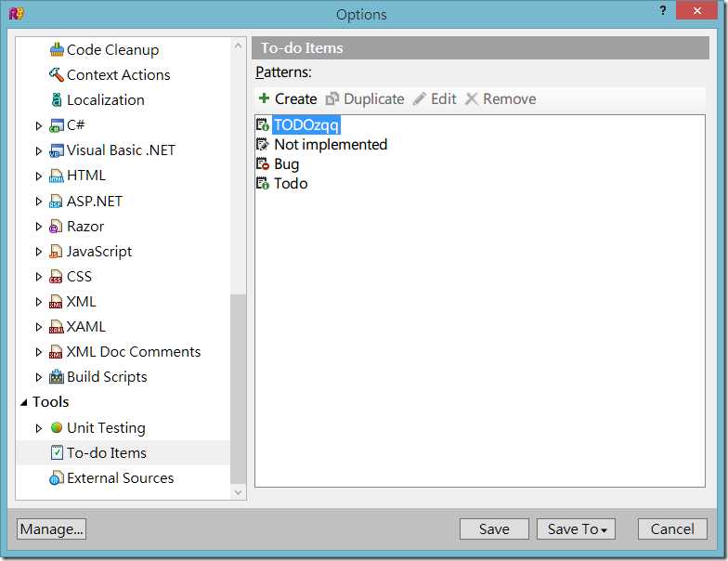The height and width of the screenshot is (561, 728).
Task: Expand the HTML tree node
Action: click(39, 176)
